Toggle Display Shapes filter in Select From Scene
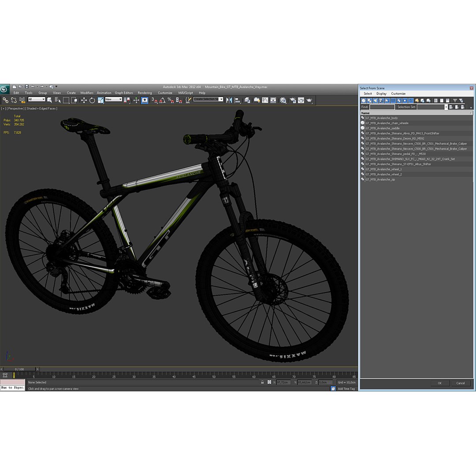Screen dimensions: 476x476 (x=369, y=100)
